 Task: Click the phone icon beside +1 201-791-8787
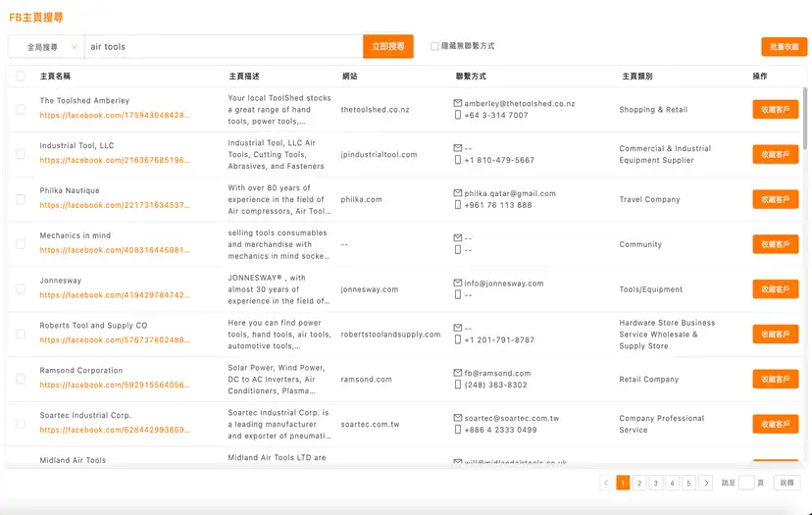coord(458,339)
